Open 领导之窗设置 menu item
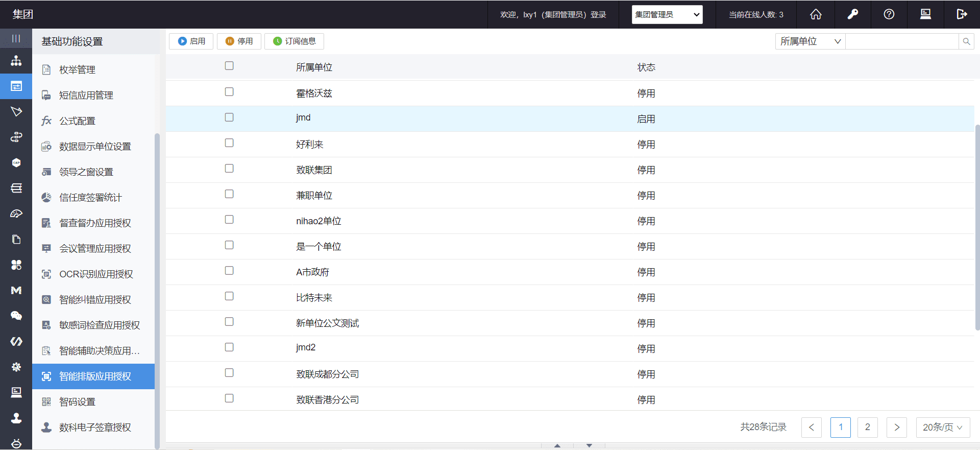Image resolution: width=980 pixels, height=450 pixels. (93, 172)
